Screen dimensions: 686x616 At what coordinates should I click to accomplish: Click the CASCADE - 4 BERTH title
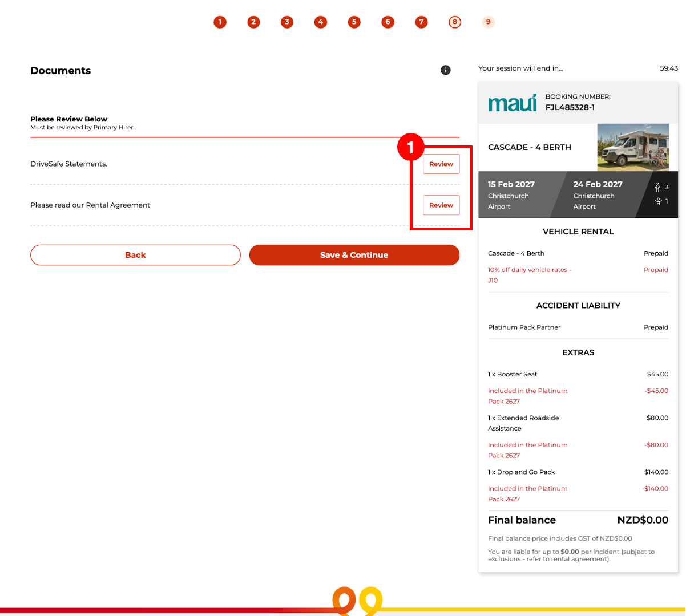coord(530,147)
